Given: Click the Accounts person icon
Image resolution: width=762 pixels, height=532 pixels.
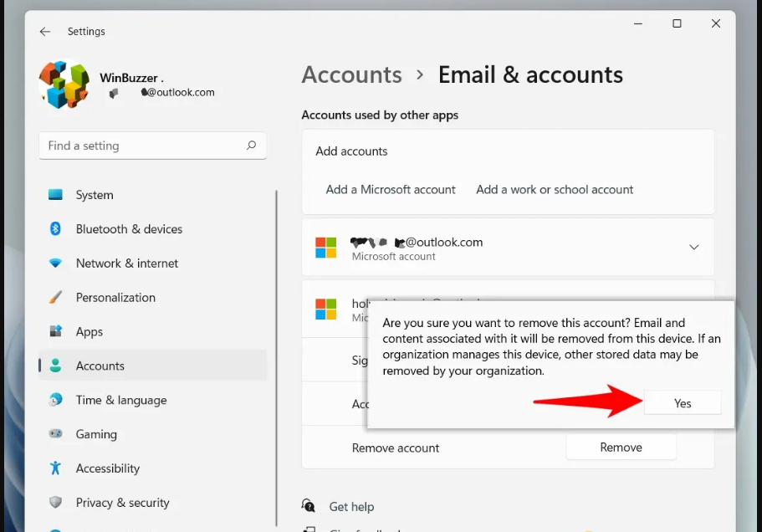Looking at the screenshot, I should click(55, 366).
